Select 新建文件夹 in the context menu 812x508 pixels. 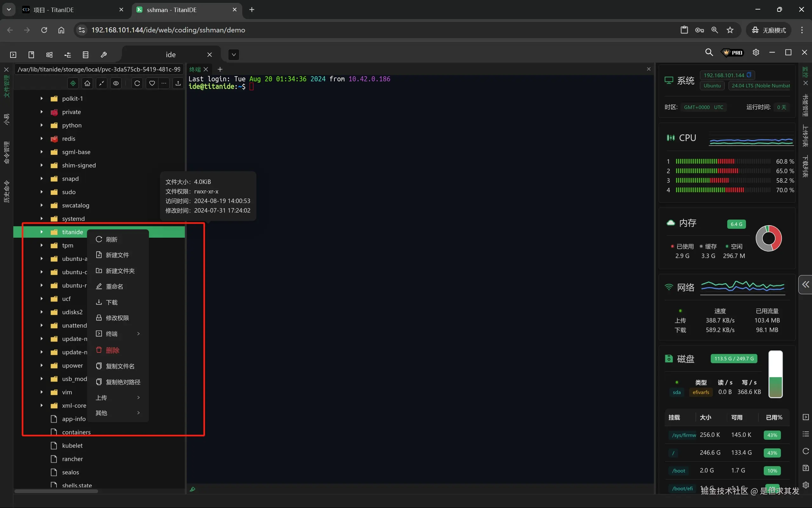pyautogui.click(x=120, y=271)
